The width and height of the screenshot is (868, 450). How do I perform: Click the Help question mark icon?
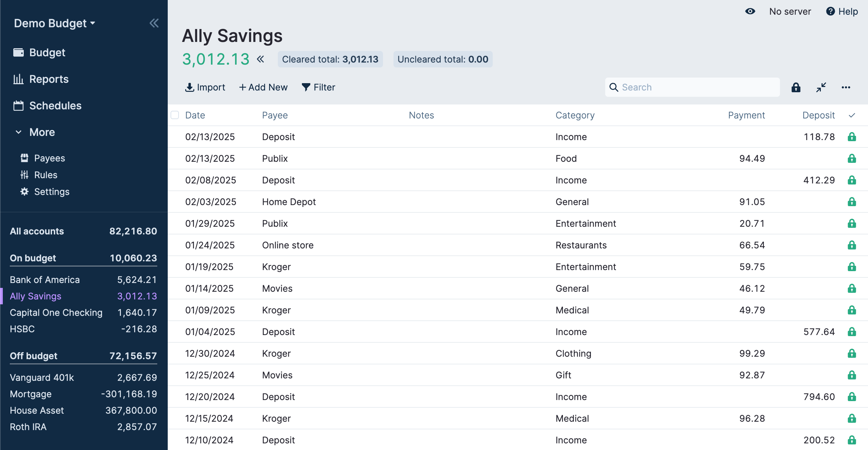pos(830,12)
